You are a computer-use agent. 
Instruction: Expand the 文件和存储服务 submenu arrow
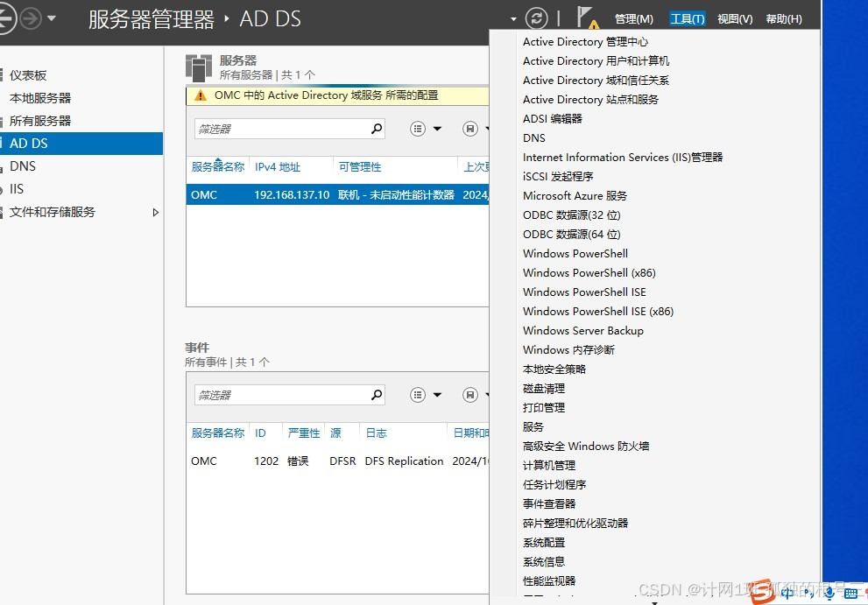coord(156,212)
